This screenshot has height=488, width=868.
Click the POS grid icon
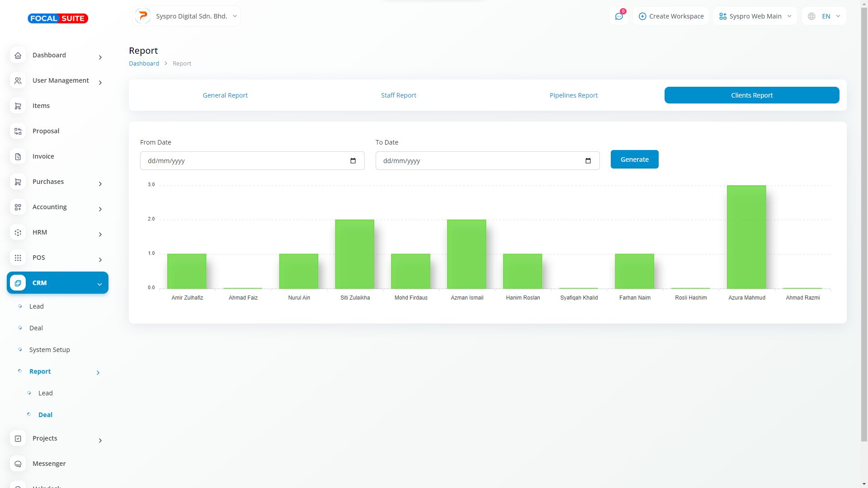point(18,258)
